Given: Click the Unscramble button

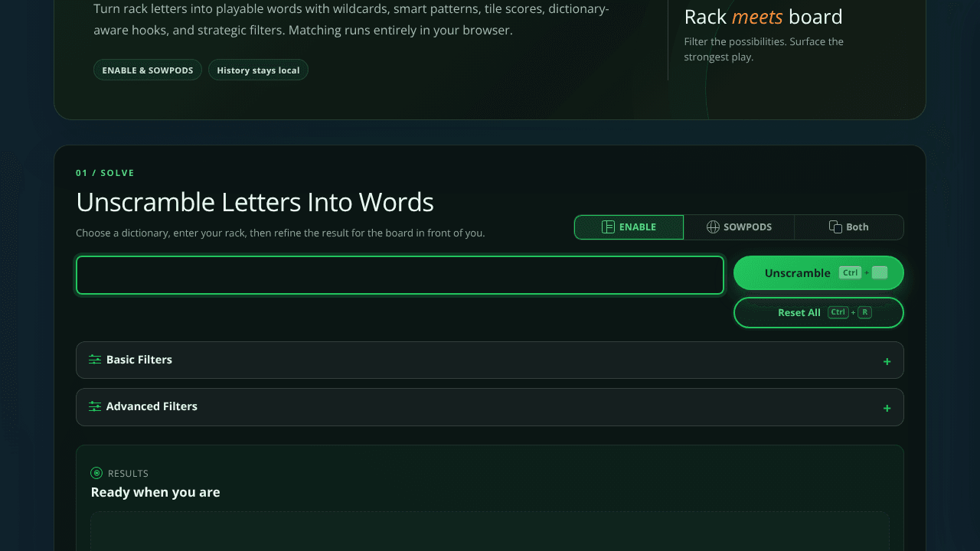Looking at the screenshot, I should 818,273.
